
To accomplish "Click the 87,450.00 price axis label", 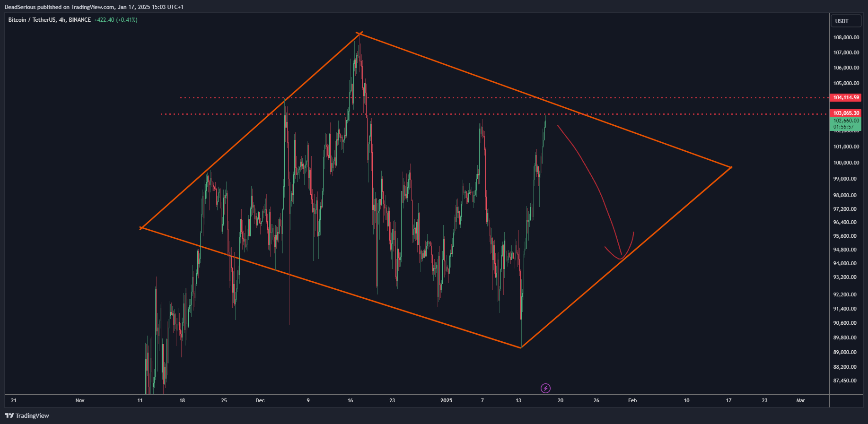I will [845, 381].
